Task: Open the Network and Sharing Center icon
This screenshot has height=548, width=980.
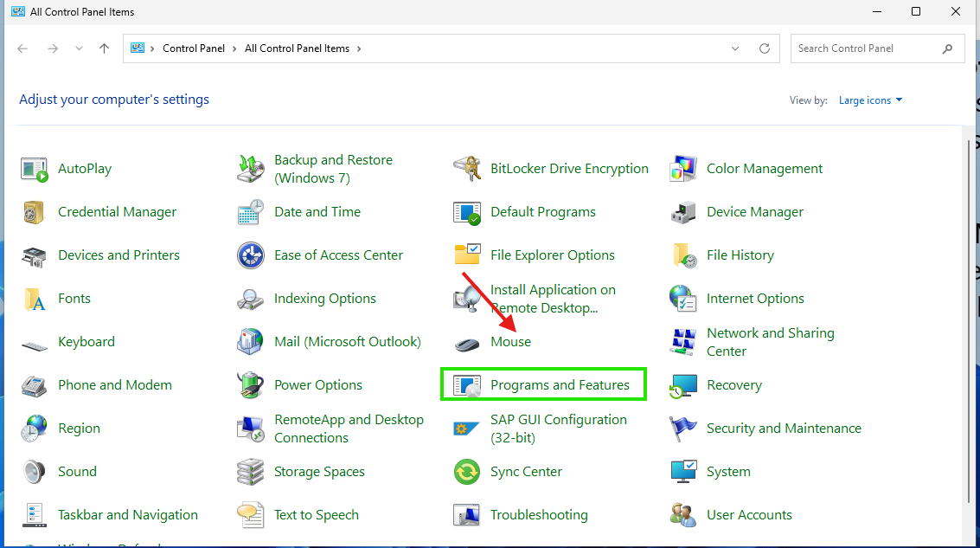Action: tap(683, 342)
